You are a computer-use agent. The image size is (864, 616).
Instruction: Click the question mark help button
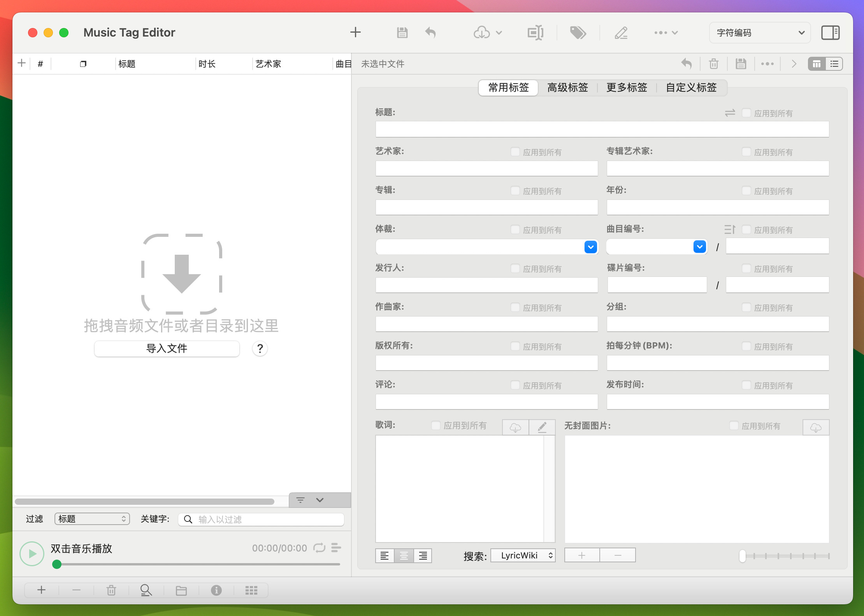point(260,348)
